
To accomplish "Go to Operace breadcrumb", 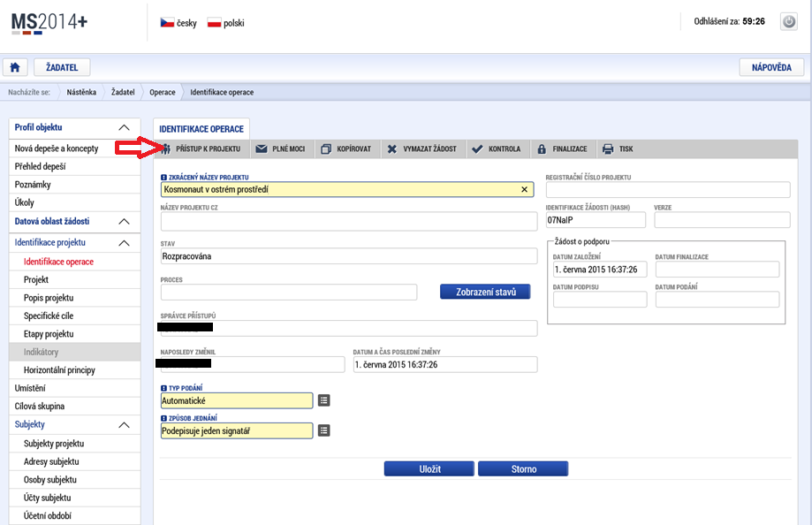I will (x=162, y=92).
